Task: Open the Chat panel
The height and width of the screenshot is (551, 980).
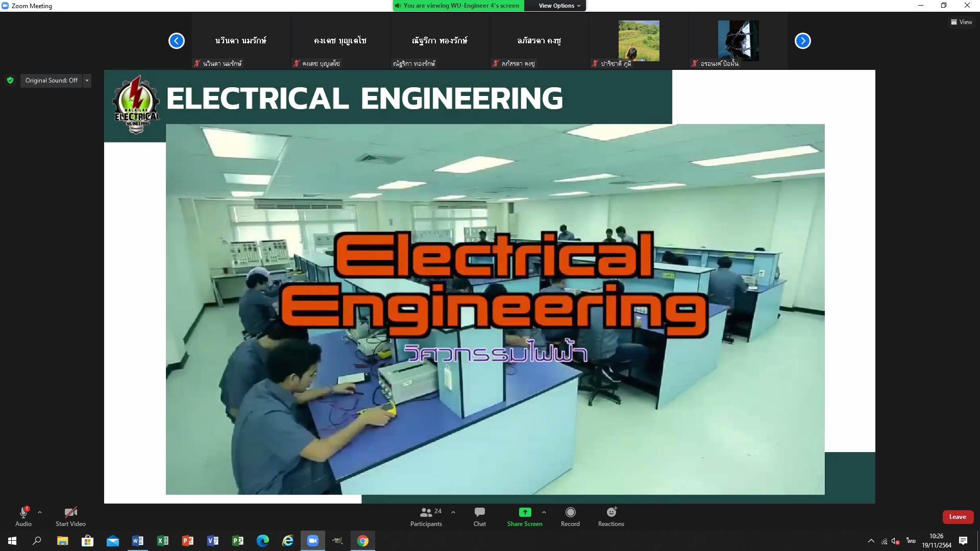Action: (479, 516)
